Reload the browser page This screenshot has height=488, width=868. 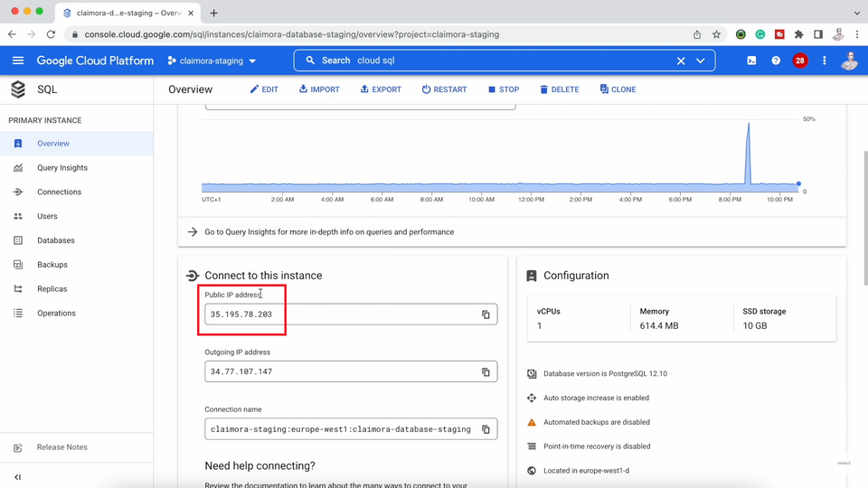tap(51, 34)
